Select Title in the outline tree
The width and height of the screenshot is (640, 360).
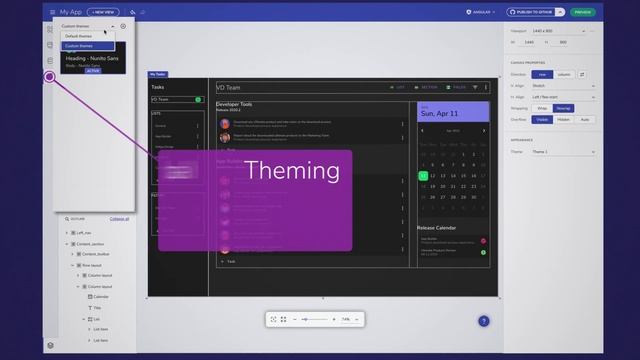pyautogui.click(x=95, y=308)
